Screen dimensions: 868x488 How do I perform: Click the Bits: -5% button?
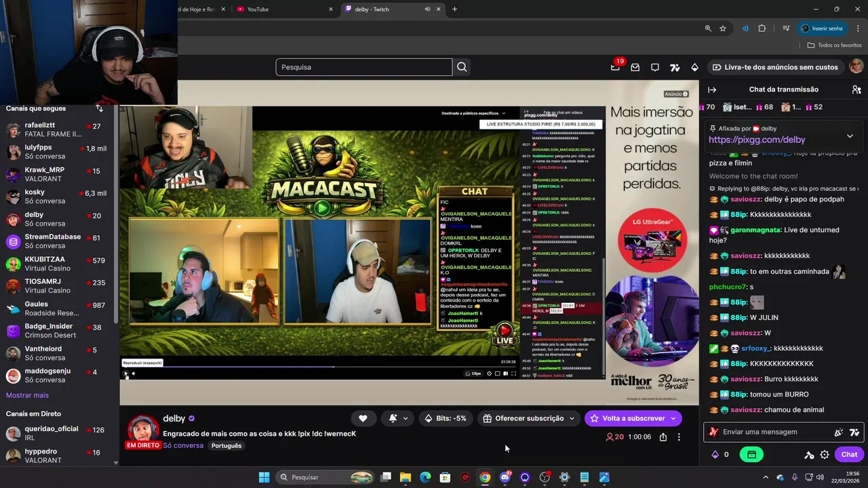(446, 418)
